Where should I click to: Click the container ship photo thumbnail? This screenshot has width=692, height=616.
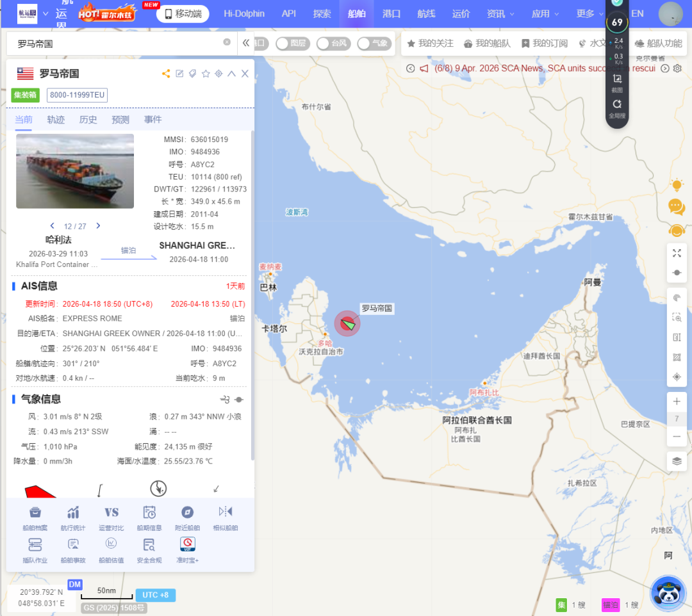[x=75, y=171]
